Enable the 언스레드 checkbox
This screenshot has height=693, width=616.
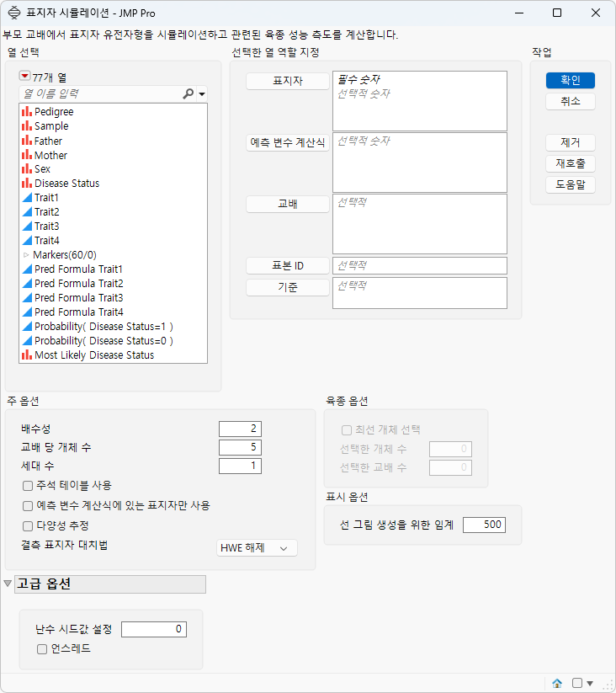[42, 649]
